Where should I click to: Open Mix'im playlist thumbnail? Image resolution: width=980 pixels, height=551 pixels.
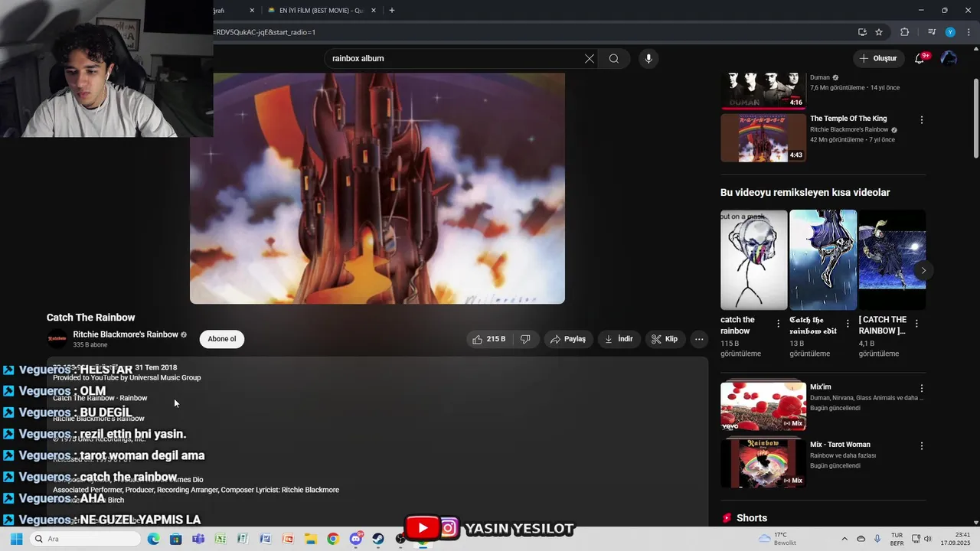tap(763, 406)
